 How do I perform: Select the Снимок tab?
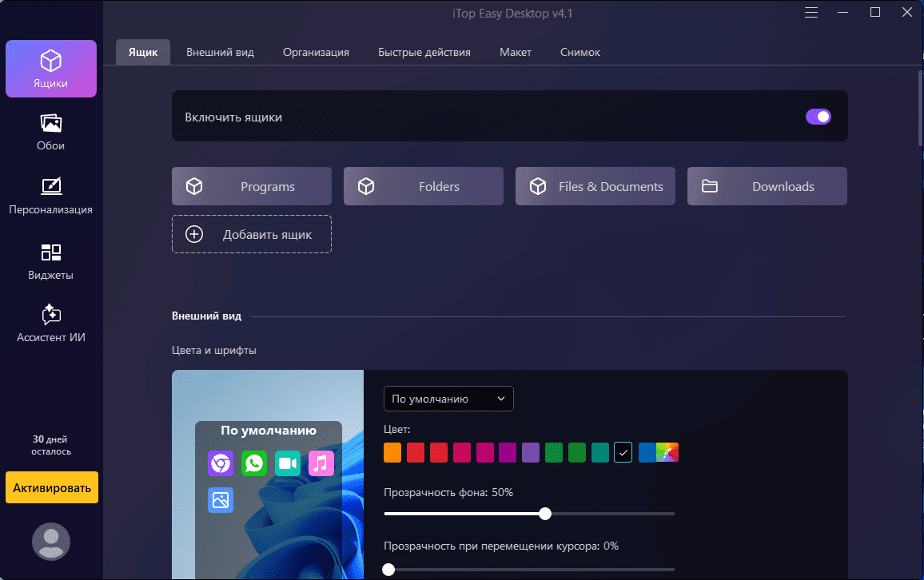[580, 53]
